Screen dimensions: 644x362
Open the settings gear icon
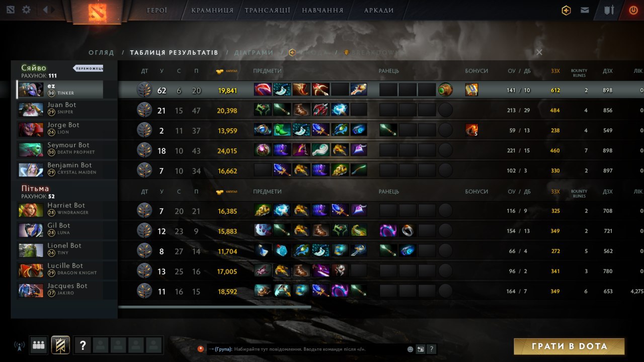pos(26,10)
